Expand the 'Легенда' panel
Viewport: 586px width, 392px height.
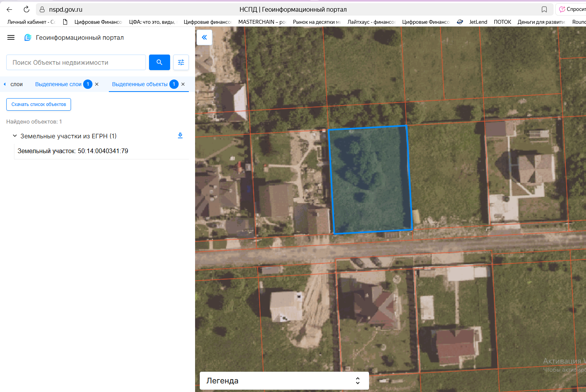click(357, 381)
